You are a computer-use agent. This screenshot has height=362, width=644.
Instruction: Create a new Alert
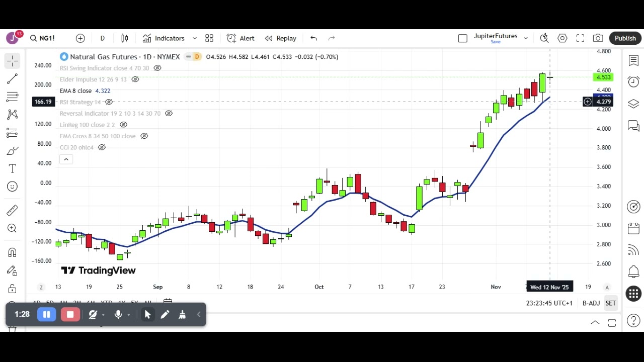click(240, 38)
